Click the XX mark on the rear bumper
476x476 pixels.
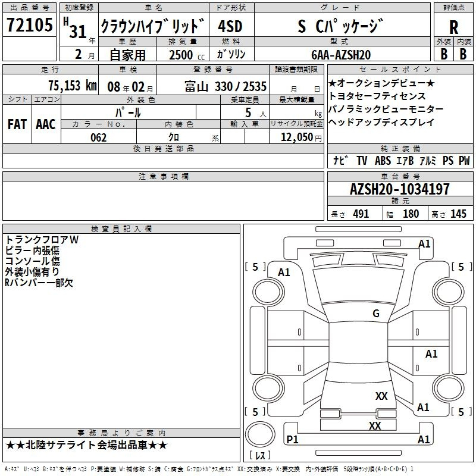click(375, 426)
